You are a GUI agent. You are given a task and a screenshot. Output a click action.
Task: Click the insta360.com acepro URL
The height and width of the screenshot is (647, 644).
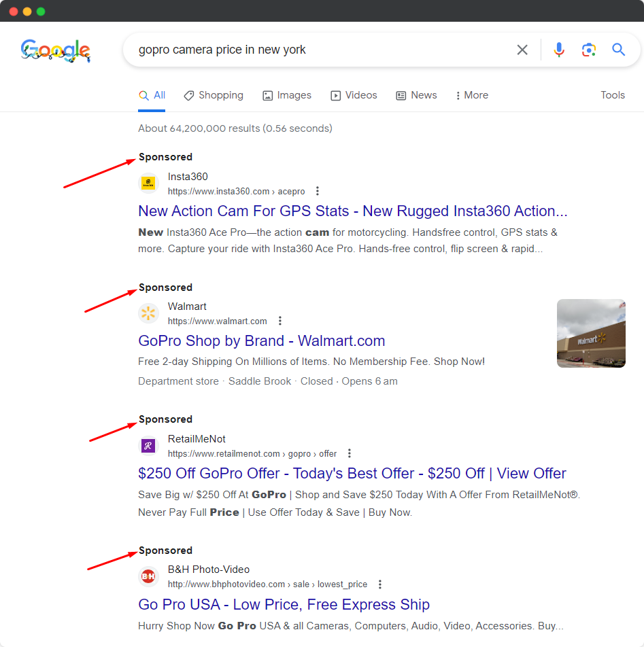point(236,192)
